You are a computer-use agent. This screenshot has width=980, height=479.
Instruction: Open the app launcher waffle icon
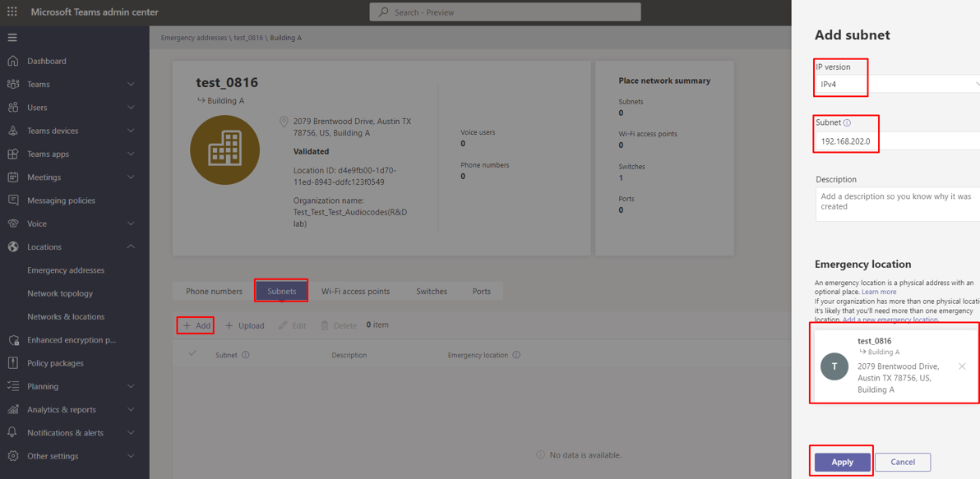(12, 12)
